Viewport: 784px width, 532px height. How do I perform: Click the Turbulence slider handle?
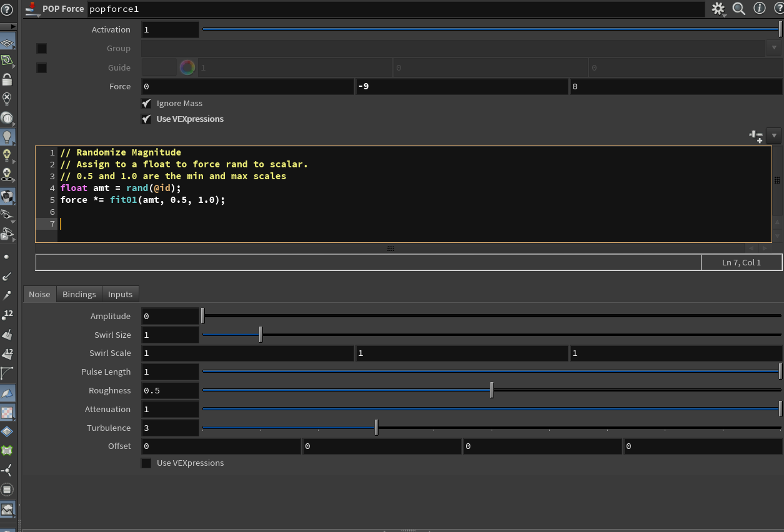click(376, 428)
